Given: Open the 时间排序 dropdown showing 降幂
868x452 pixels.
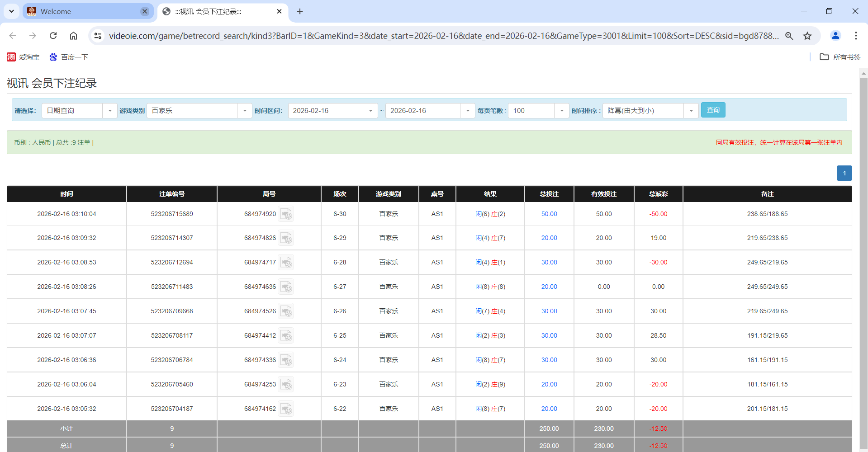Looking at the screenshot, I should [691, 110].
